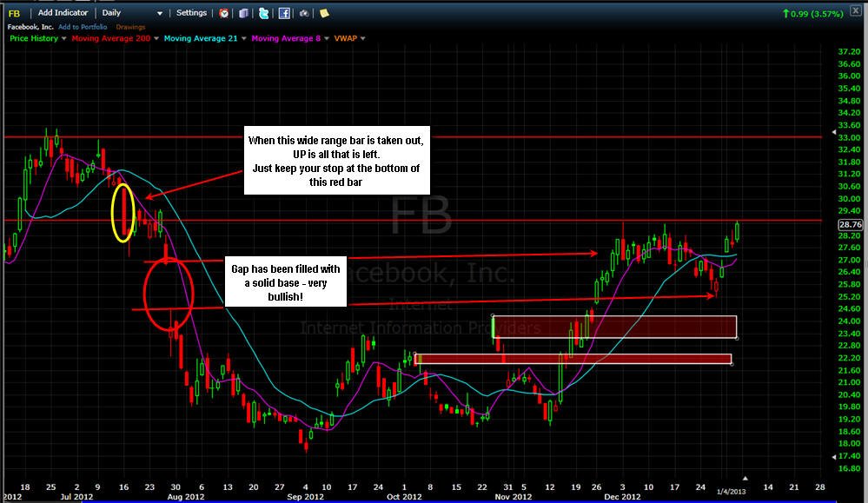
Task: Click the Moving Average 21 indicator label
Action: 201,38
